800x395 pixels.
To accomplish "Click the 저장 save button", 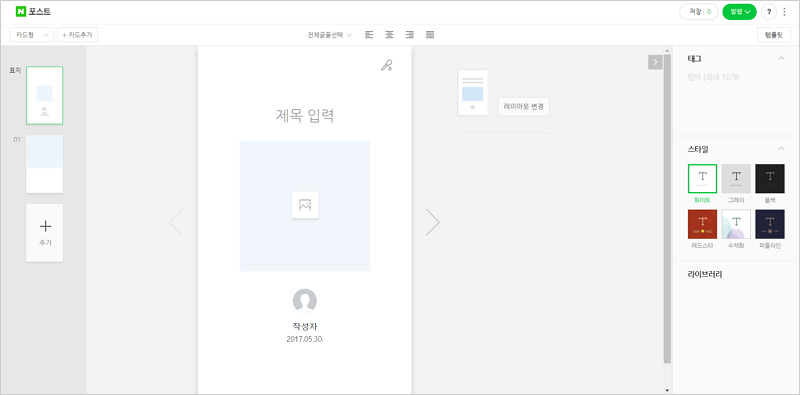I will [x=698, y=11].
